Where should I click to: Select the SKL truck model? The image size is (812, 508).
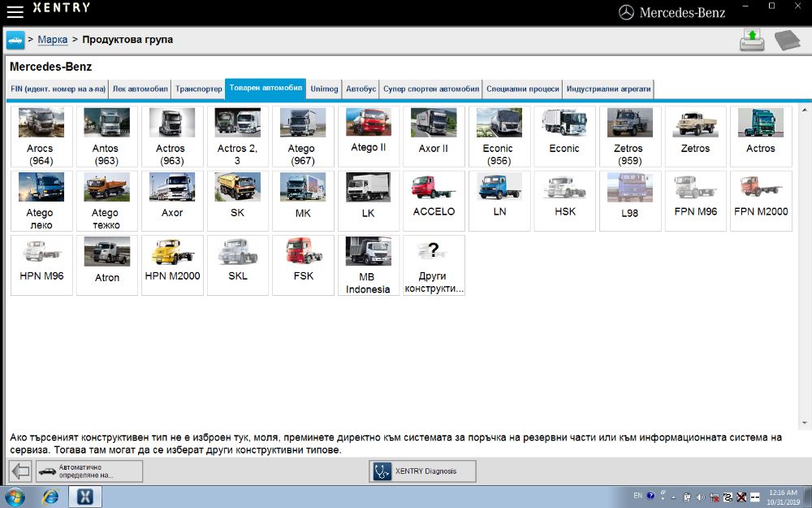point(238,266)
